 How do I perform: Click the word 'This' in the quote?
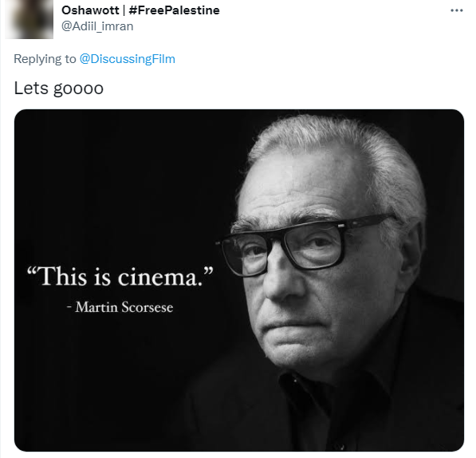pyautogui.click(x=62, y=276)
